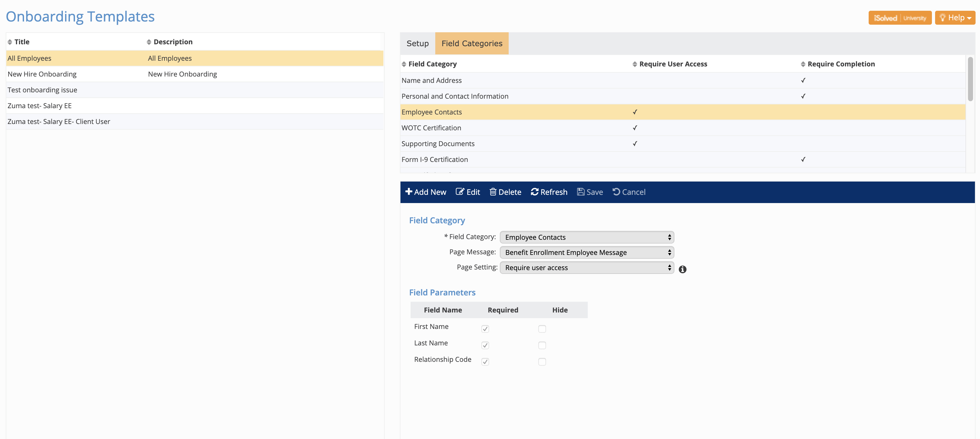Enable Hide for the Last Name field
The width and height of the screenshot is (980, 439).
pyautogui.click(x=542, y=345)
